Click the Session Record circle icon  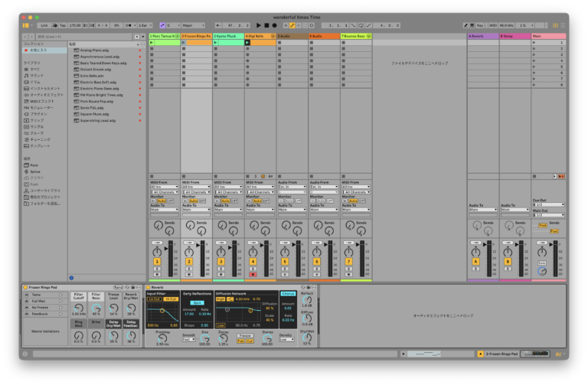point(312,25)
